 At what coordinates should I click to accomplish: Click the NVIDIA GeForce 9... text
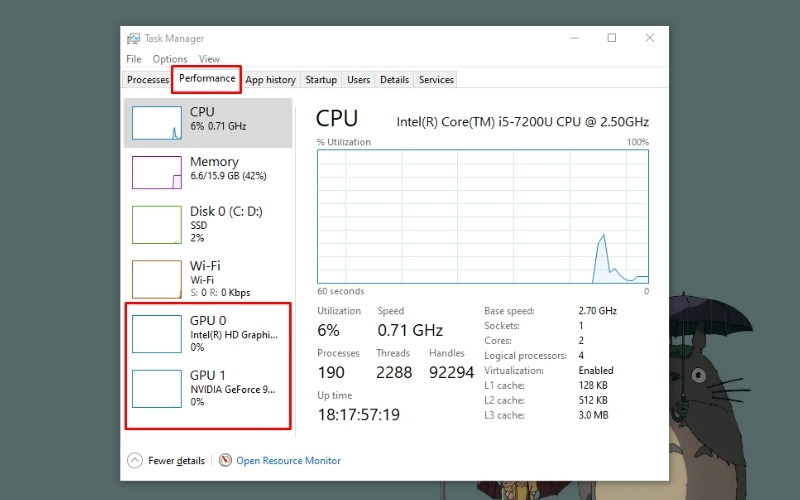(233, 389)
